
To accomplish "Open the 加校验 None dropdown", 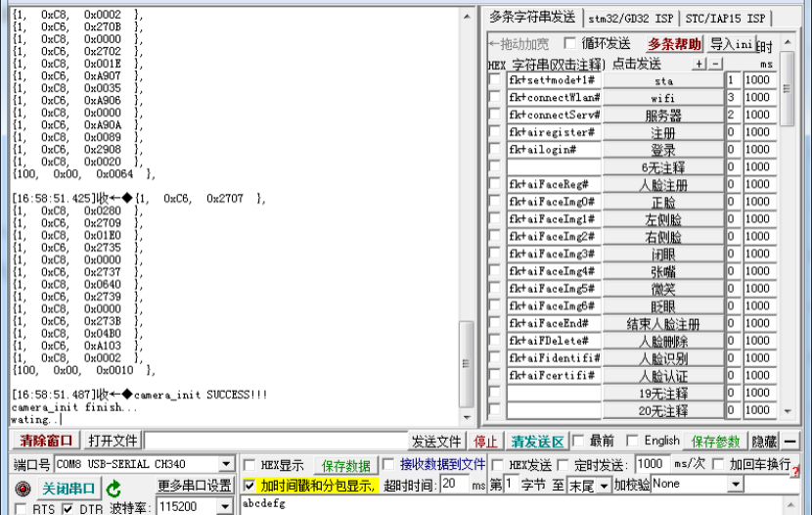I will (x=736, y=485).
